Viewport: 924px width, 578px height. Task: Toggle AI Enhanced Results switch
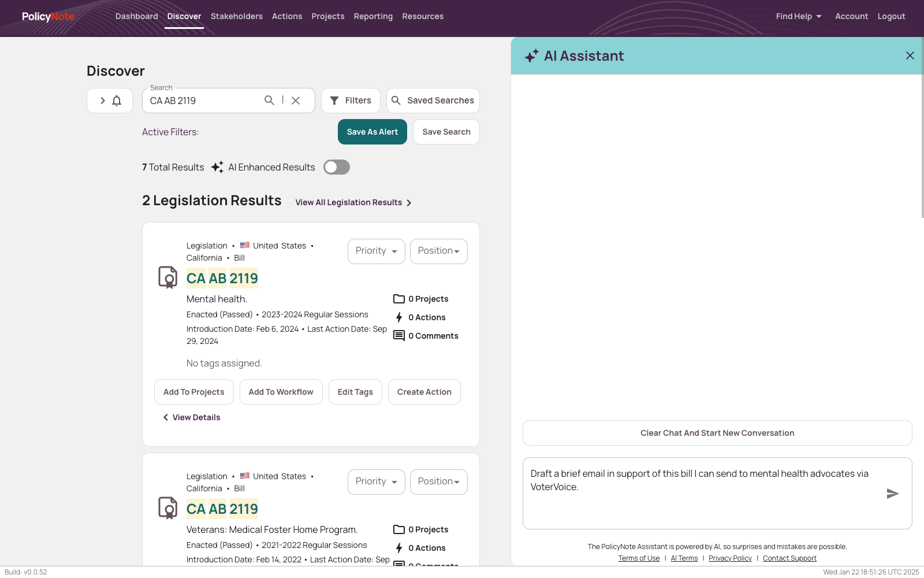click(337, 167)
